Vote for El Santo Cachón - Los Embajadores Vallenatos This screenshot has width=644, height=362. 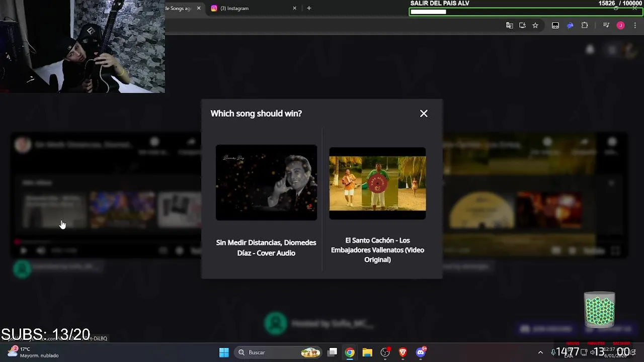pyautogui.click(x=377, y=250)
